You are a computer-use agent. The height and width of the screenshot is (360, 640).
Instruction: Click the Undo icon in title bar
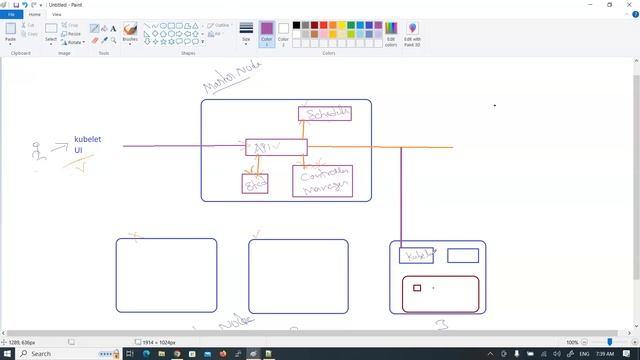point(25,5)
